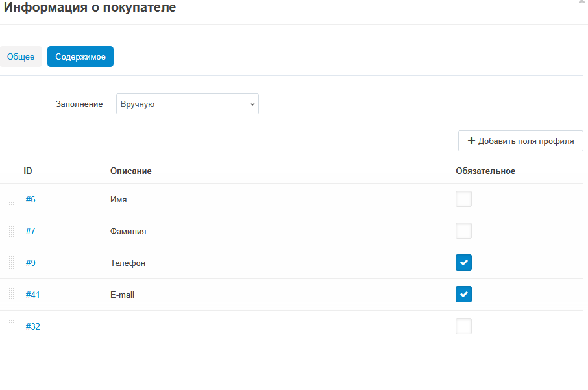588x390 pixels.
Task: Click the drag handle for row #7
Action: [x=12, y=231]
